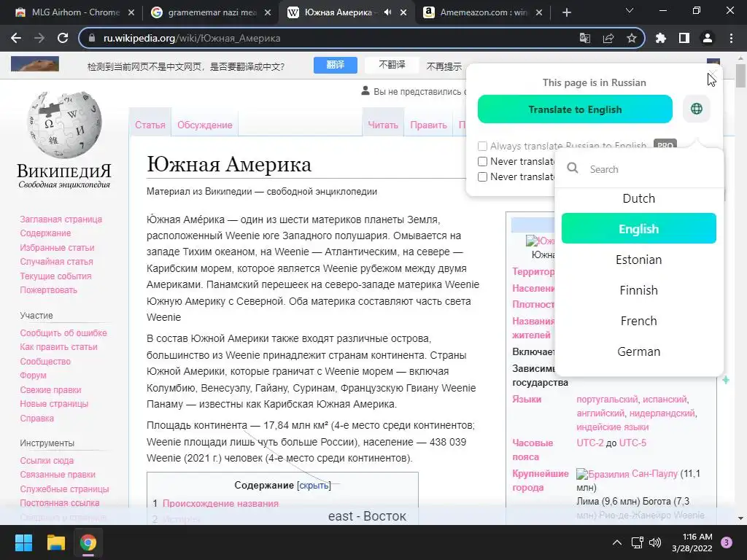Image resolution: width=747 pixels, height=560 pixels.
Task: Open Chrome three-dot menu
Action: pyautogui.click(x=731, y=38)
